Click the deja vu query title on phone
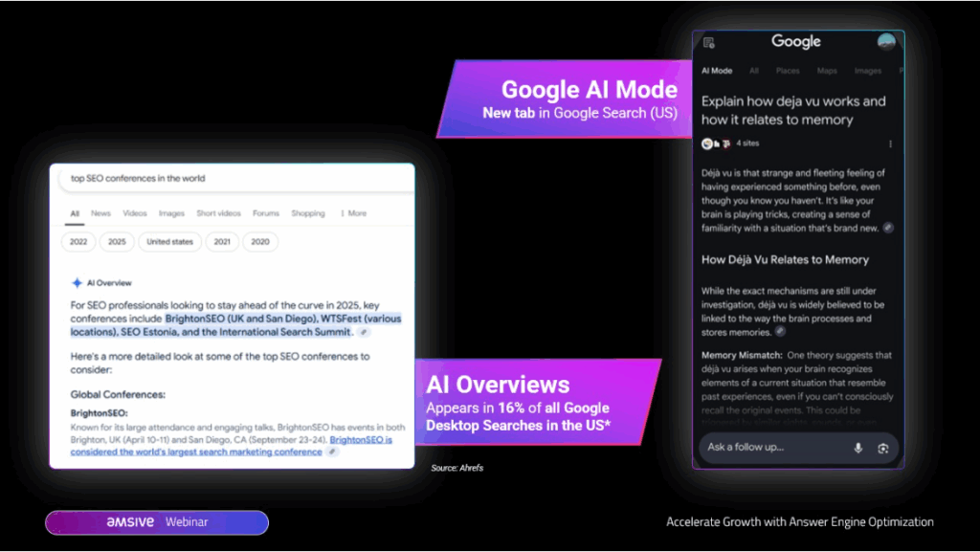Screen dimensions: 980x552 [793, 111]
